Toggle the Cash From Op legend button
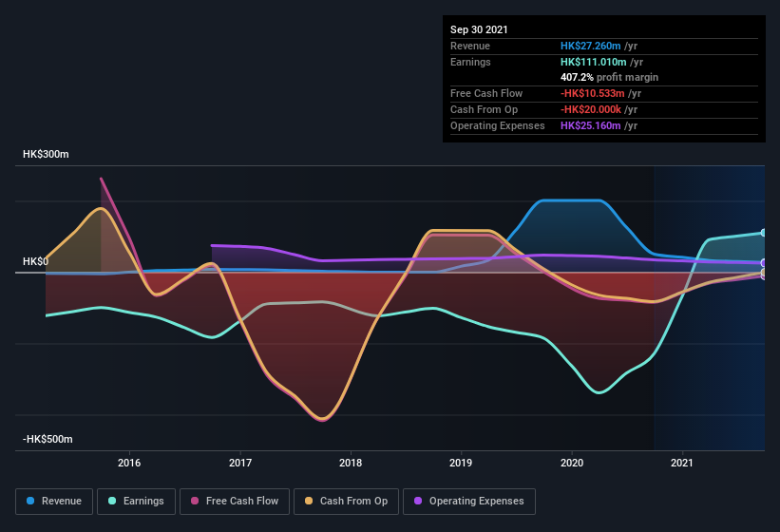This screenshot has width=780, height=532. pos(346,502)
